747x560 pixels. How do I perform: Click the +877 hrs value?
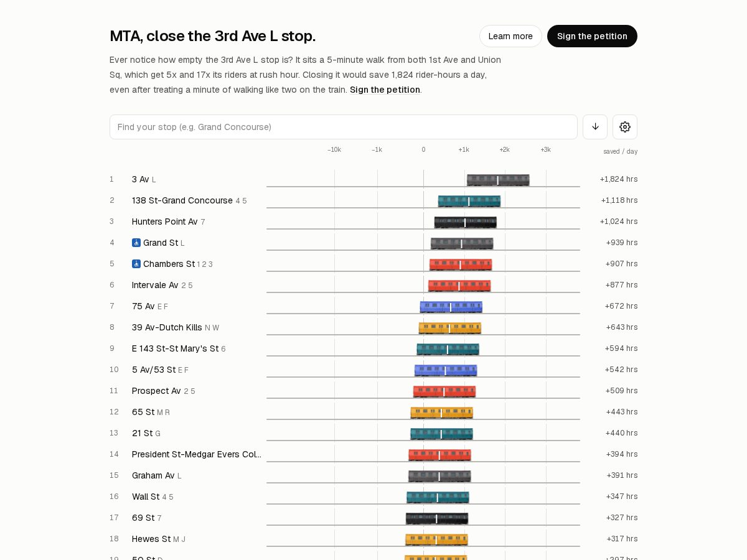point(621,285)
